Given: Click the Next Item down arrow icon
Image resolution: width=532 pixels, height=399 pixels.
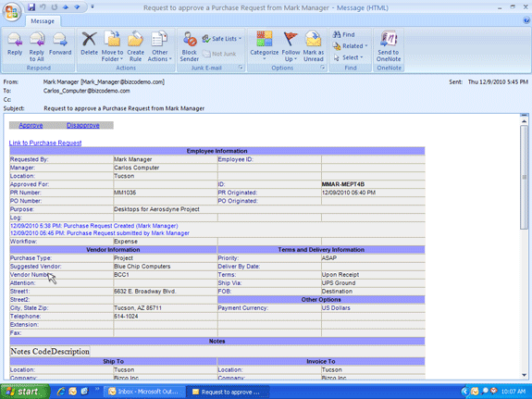Looking at the screenshot, I should [x=77, y=6].
